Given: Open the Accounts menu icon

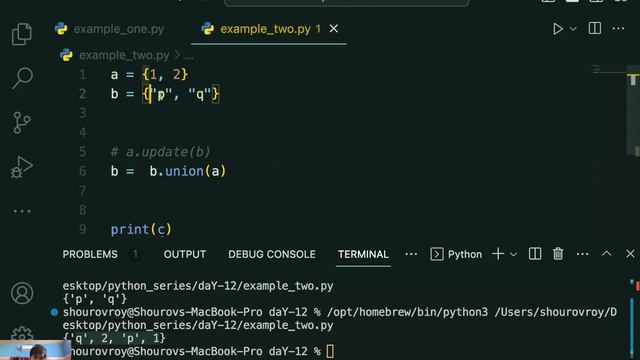Looking at the screenshot, I should (x=22, y=293).
